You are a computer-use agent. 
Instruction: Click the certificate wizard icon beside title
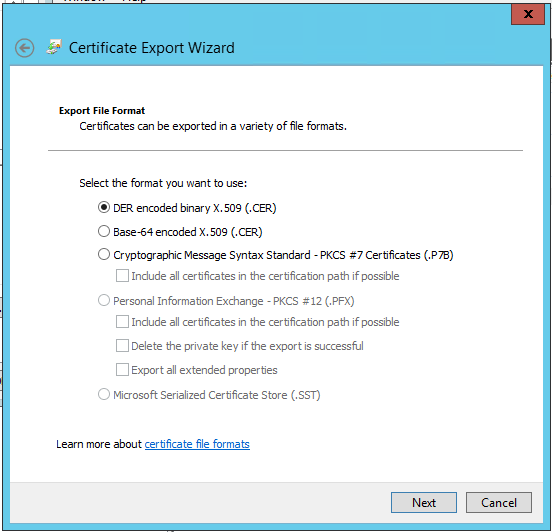[54, 46]
